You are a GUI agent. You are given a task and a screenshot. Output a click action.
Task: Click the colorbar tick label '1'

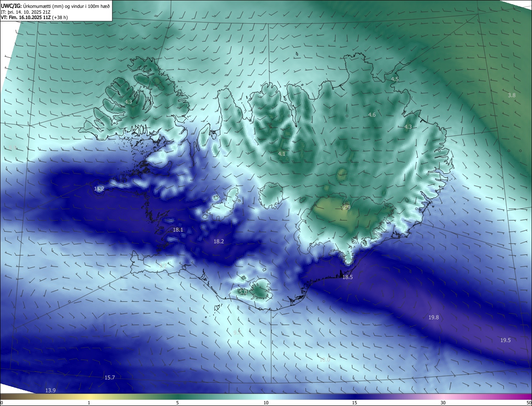(x=89, y=403)
